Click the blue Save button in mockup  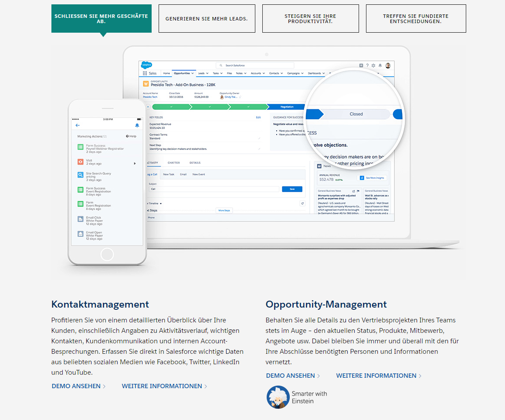click(292, 189)
